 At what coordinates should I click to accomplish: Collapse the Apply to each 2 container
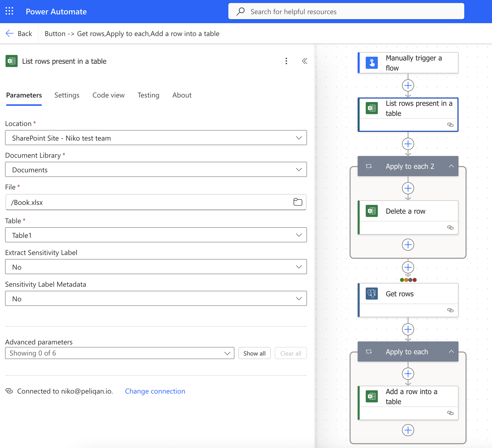tap(451, 166)
